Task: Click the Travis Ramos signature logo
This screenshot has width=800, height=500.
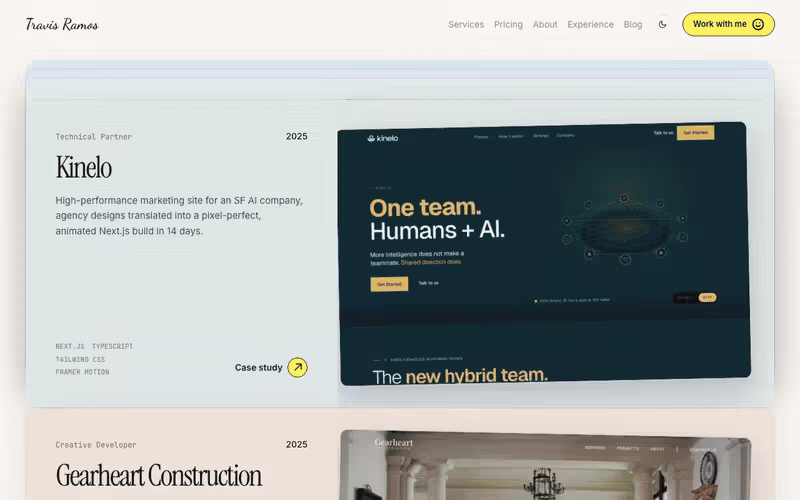Action: [62, 24]
